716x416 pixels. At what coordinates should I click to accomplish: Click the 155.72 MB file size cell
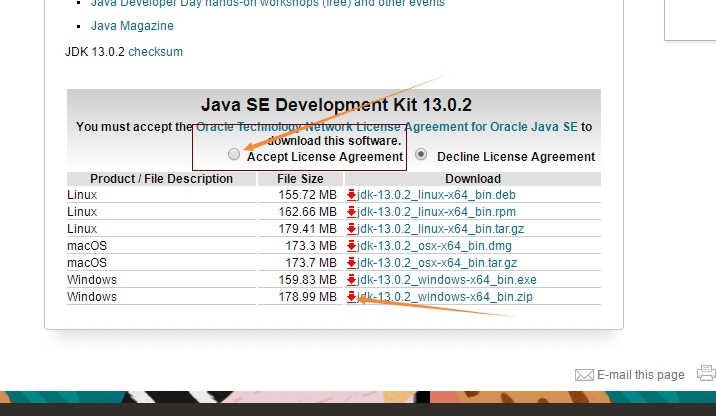pyautogui.click(x=307, y=195)
